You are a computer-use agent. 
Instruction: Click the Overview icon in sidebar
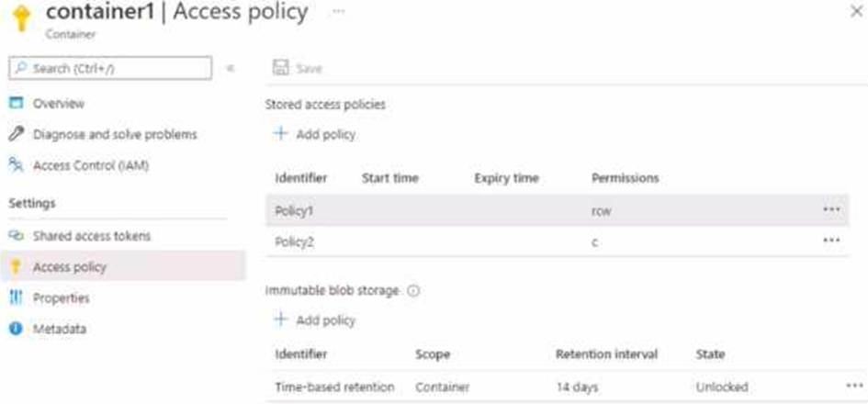coord(17,103)
